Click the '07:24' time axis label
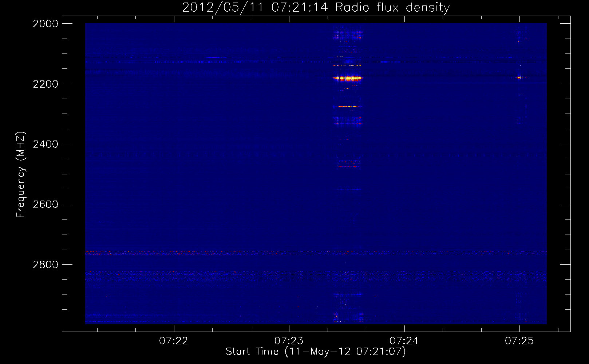Screen dimensions: 589x364 pos(404,341)
